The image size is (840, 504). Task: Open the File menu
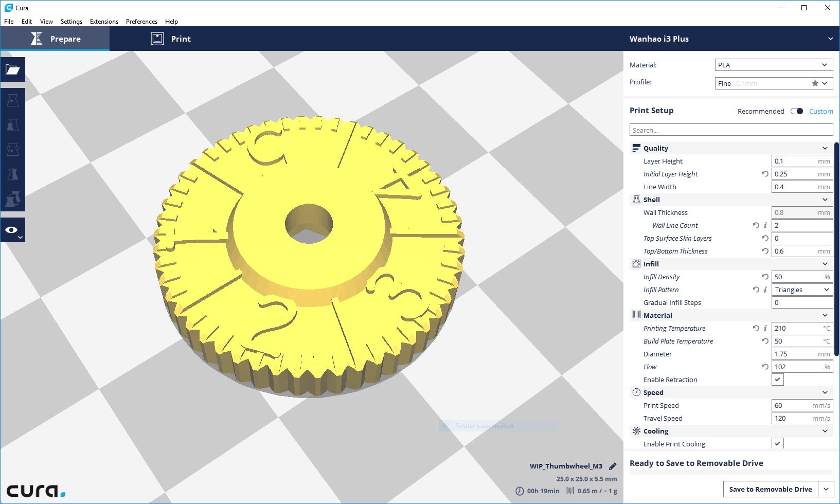point(9,22)
